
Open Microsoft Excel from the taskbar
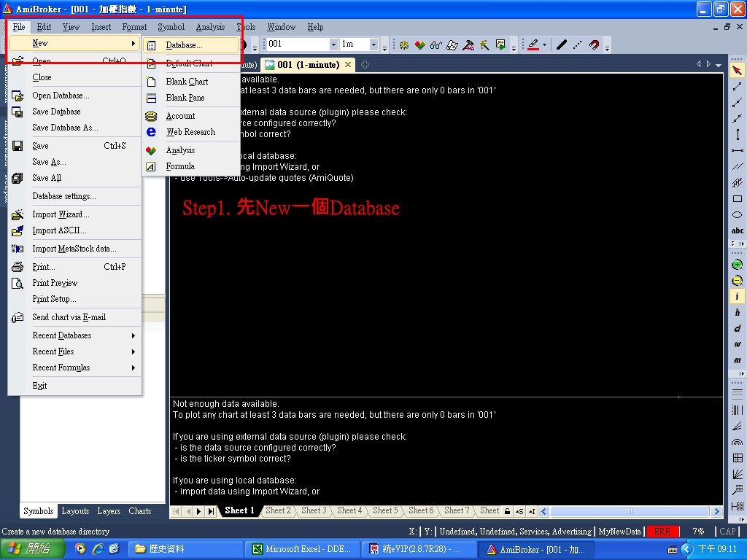303,550
